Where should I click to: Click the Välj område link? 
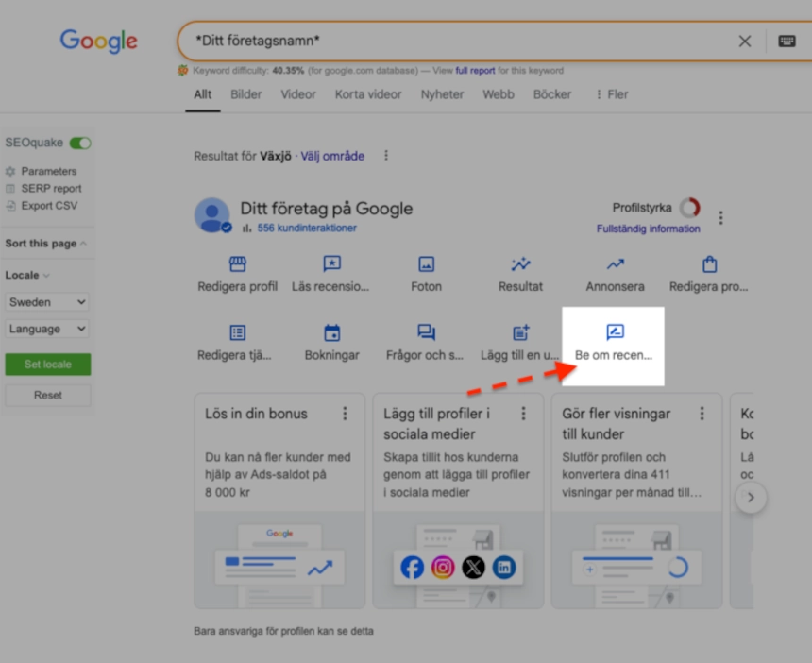coord(332,156)
